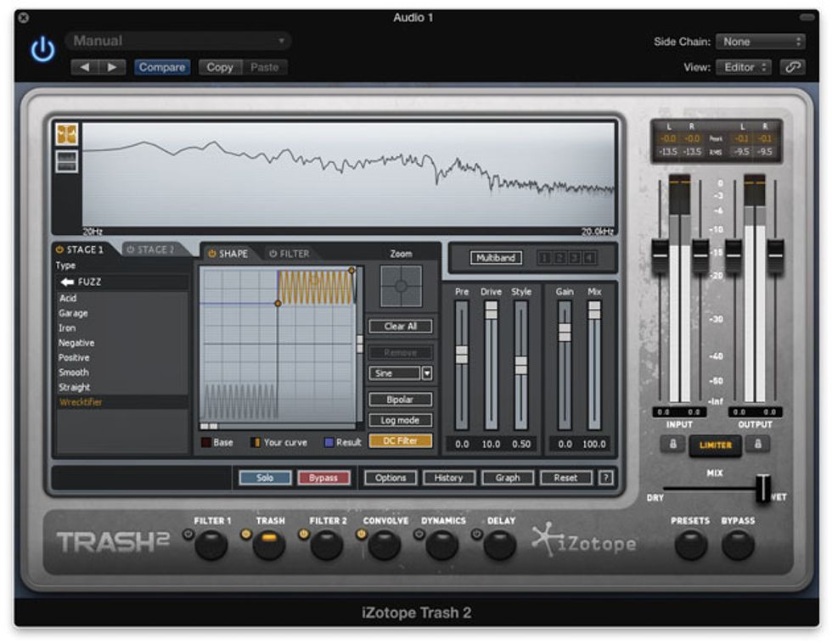The image size is (832, 644).
Task: Toggle the Dynamics module power light
Action: point(419,535)
